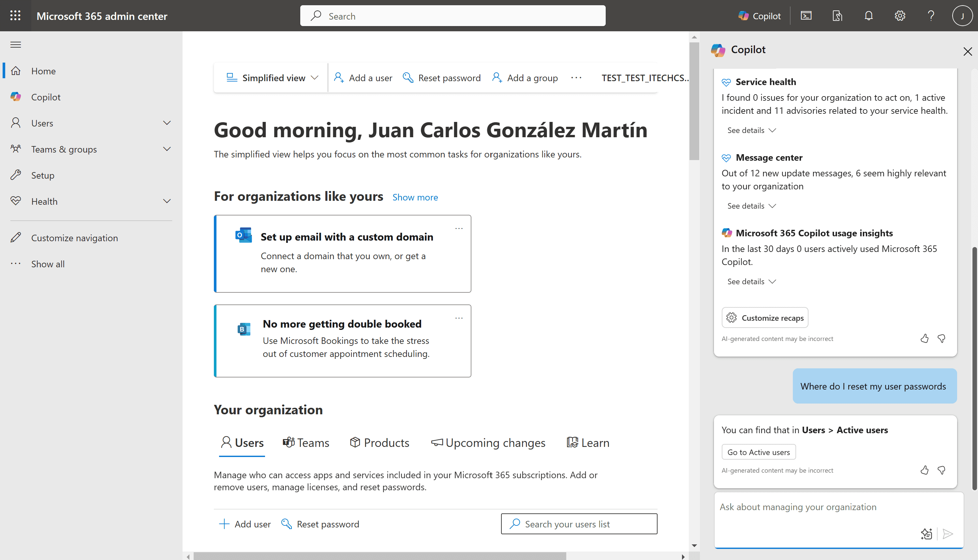Open the help question mark icon
This screenshot has height=560, width=978.
pos(931,16)
